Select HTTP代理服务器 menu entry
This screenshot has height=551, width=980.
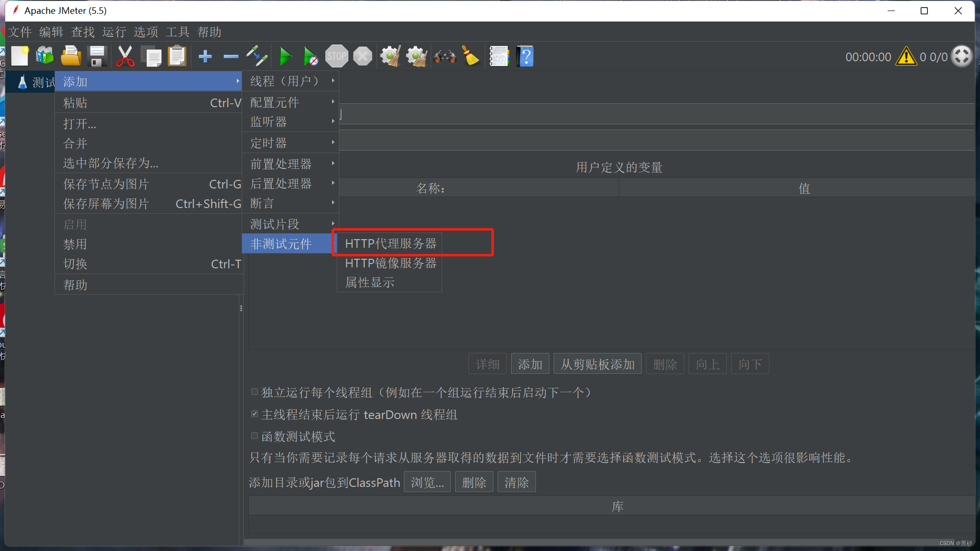390,243
